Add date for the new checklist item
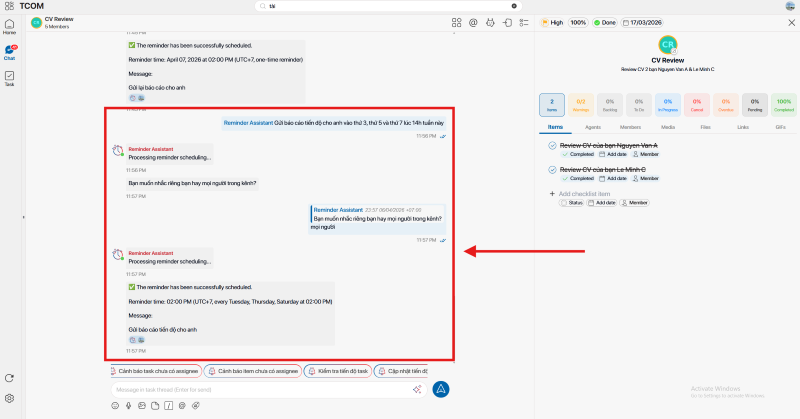 point(602,203)
